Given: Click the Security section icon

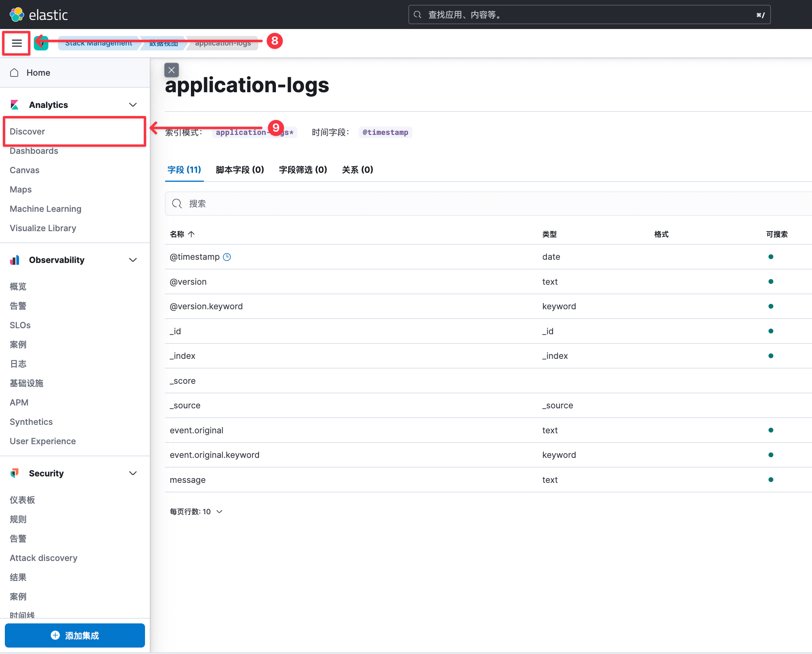Looking at the screenshot, I should pyautogui.click(x=14, y=473).
